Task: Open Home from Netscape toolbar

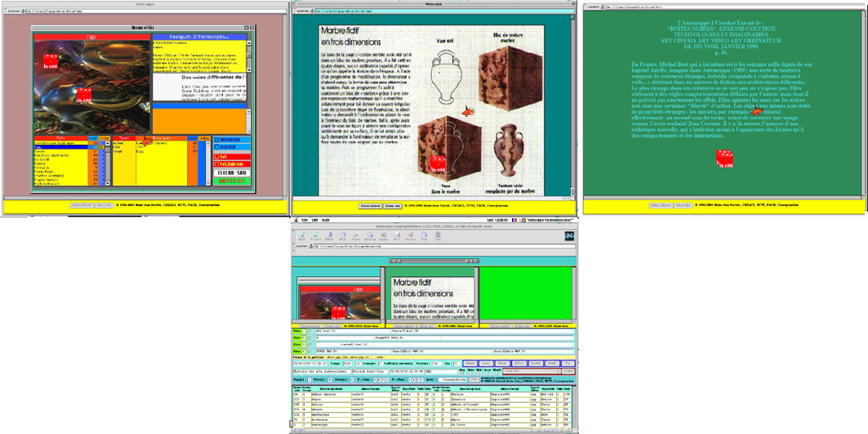Action: tap(343, 236)
